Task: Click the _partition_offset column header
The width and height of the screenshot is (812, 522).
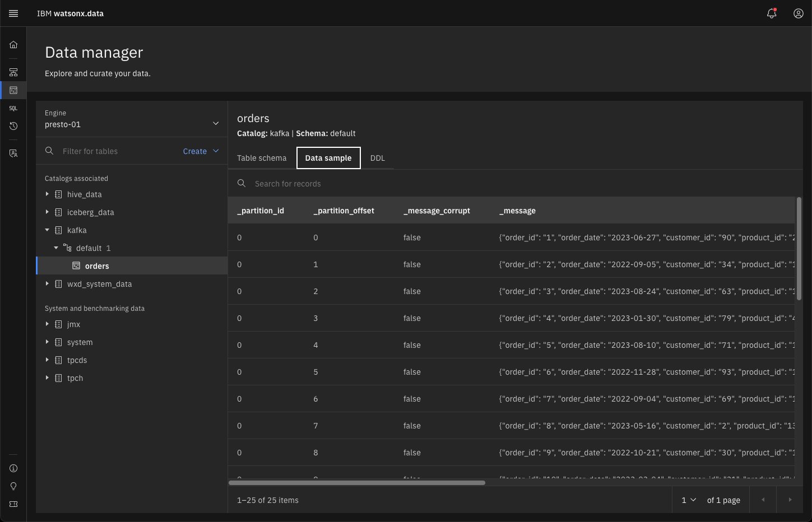Action: coord(344,211)
